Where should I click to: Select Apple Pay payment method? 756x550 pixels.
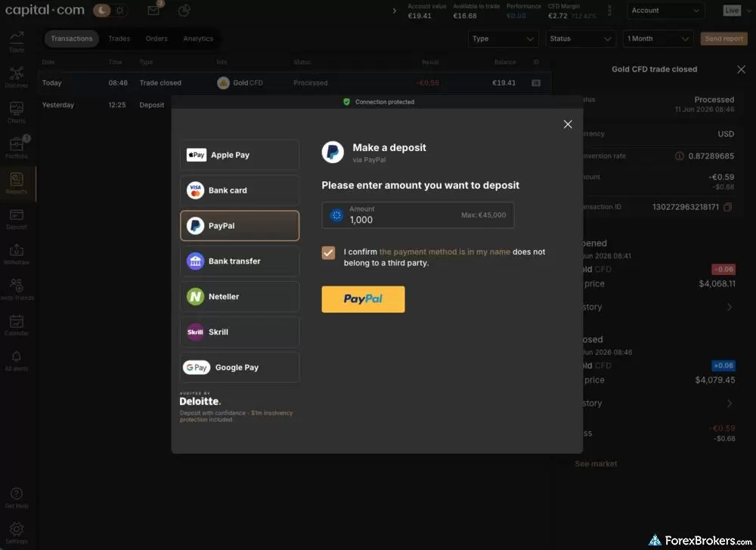tap(240, 155)
